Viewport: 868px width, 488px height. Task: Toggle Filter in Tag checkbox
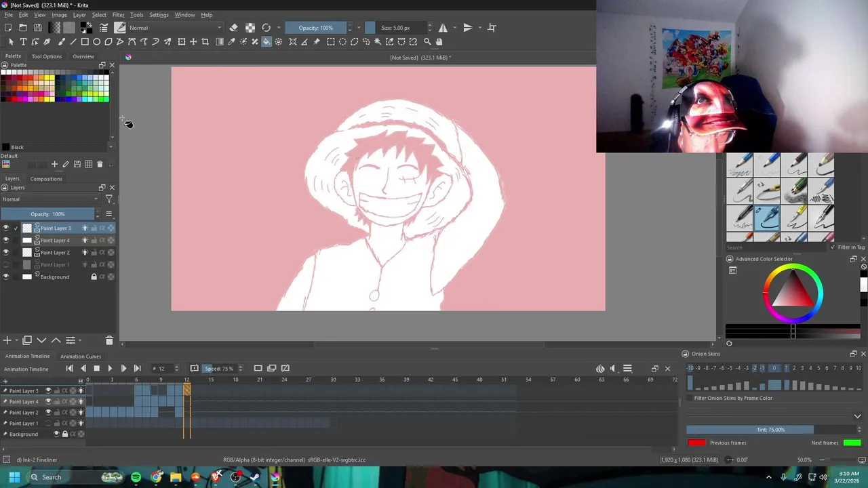click(x=833, y=247)
